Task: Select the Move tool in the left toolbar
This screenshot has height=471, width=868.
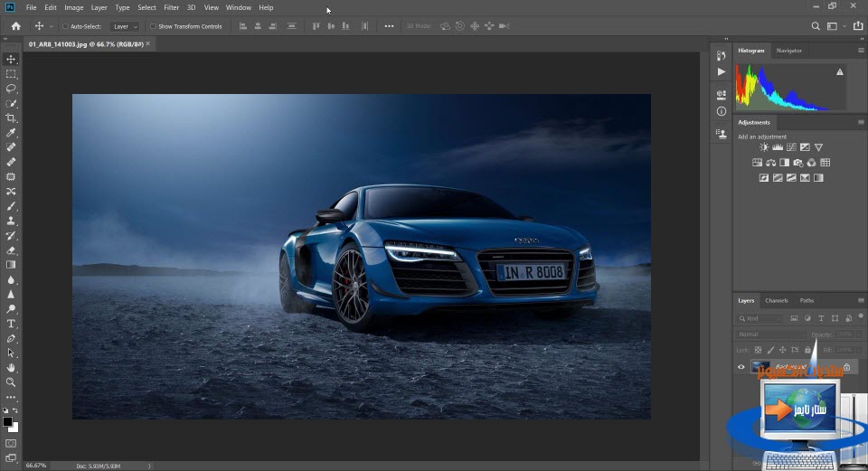Action: (x=11, y=60)
